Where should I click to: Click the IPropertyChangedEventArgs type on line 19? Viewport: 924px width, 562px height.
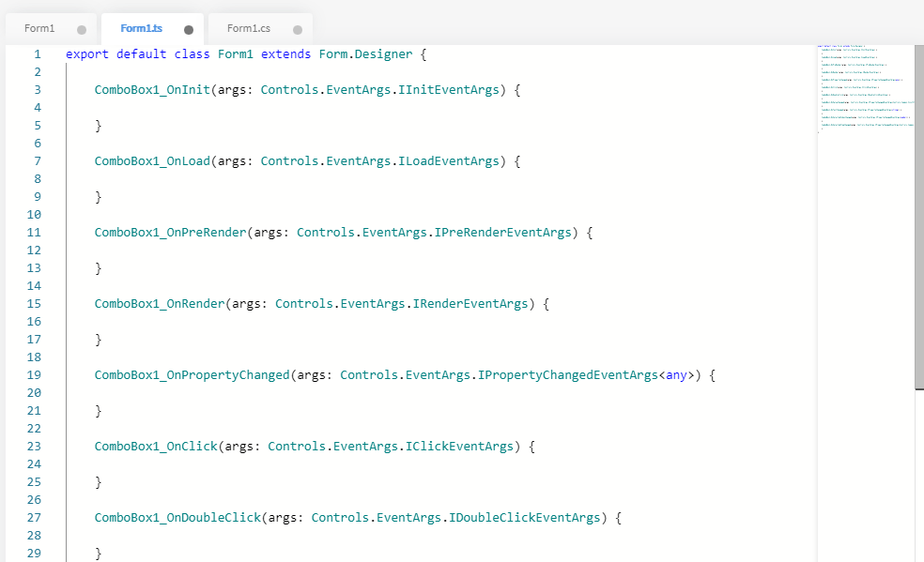tap(567, 375)
